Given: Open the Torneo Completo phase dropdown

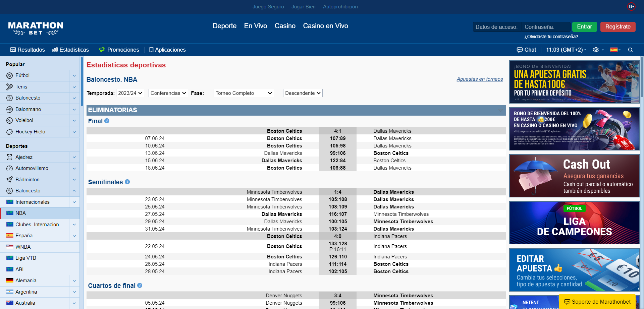Looking at the screenshot, I should pyautogui.click(x=244, y=93).
